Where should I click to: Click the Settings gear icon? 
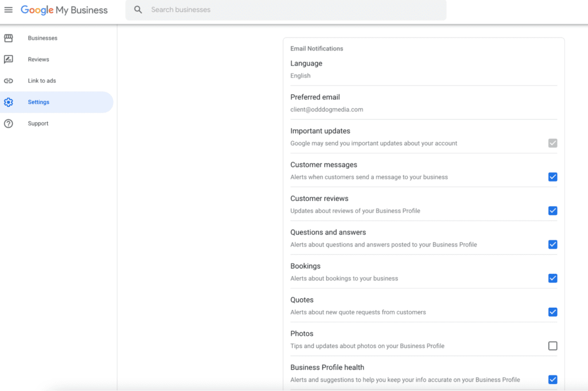pos(9,102)
